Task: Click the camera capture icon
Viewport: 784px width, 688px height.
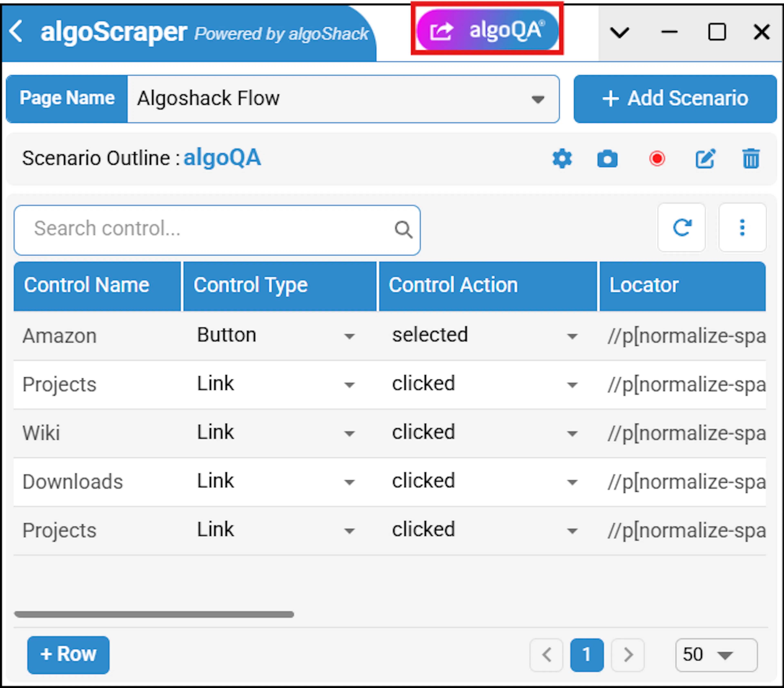Action: [x=607, y=159]
